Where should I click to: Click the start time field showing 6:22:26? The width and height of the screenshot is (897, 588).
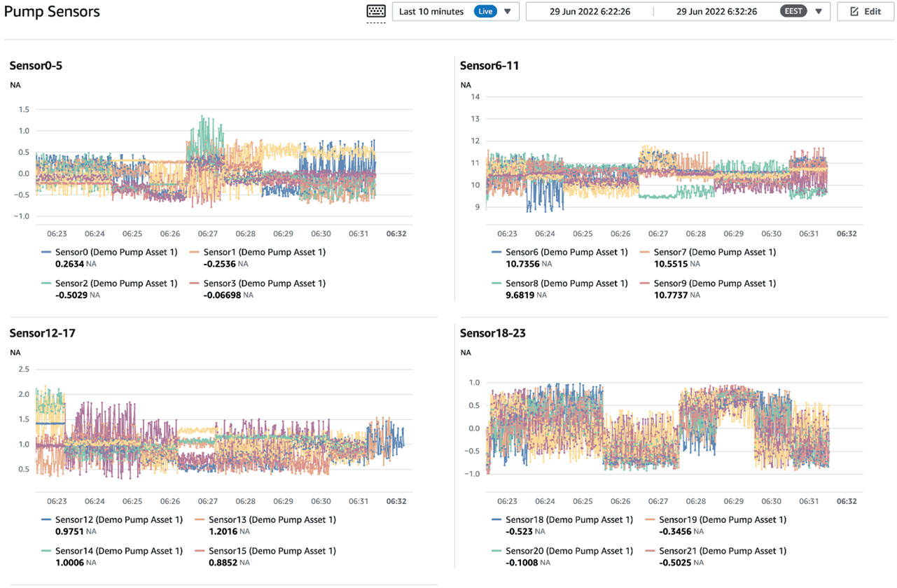click(x=588, y=11)
